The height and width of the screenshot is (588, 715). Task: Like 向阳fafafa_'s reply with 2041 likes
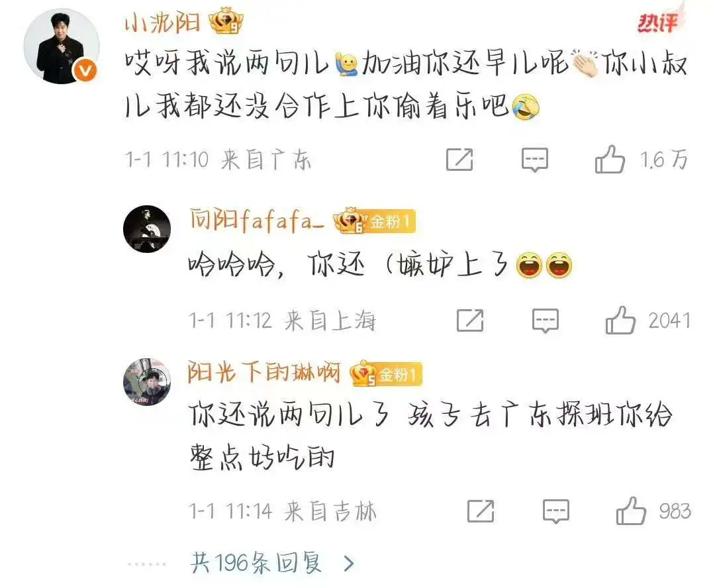(x=620, y=320)
